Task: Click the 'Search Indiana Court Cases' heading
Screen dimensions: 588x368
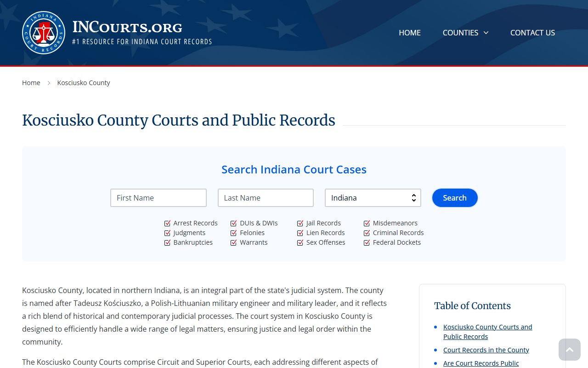Action: 294,169
